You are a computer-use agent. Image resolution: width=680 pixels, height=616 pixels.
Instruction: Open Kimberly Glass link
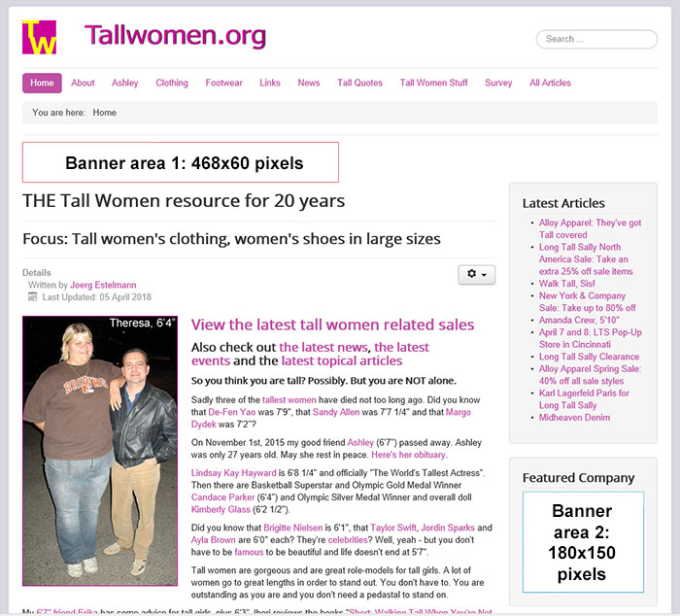tap(221, 509)
